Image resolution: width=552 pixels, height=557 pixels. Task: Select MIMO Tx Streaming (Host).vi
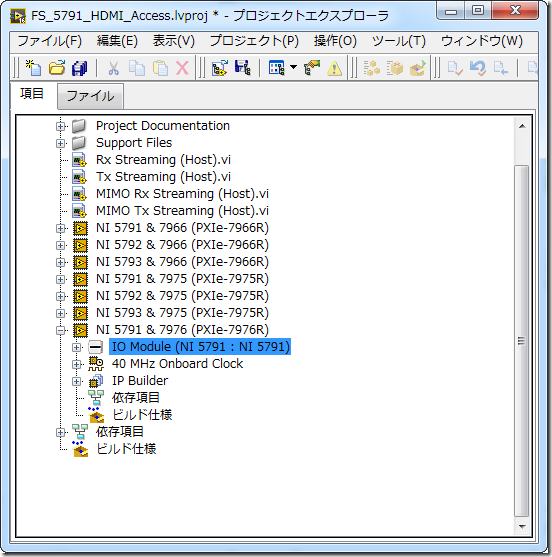[182, 211]
